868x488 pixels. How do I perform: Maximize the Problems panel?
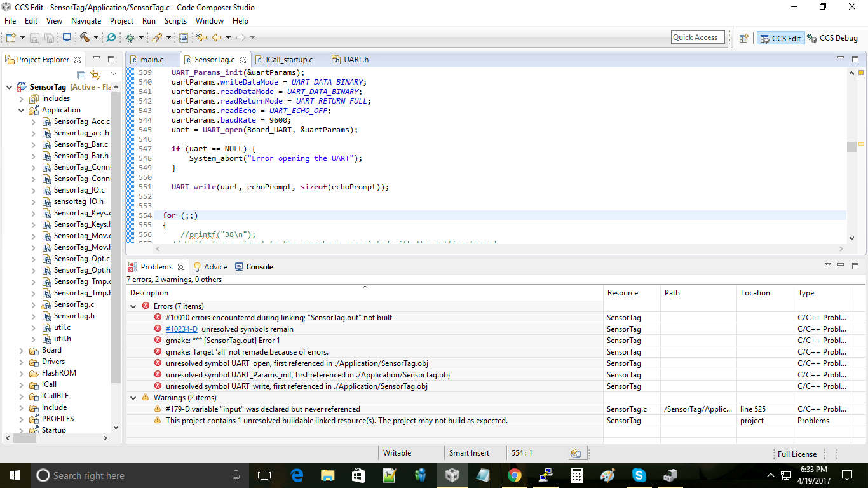click(x=855, y=266)
